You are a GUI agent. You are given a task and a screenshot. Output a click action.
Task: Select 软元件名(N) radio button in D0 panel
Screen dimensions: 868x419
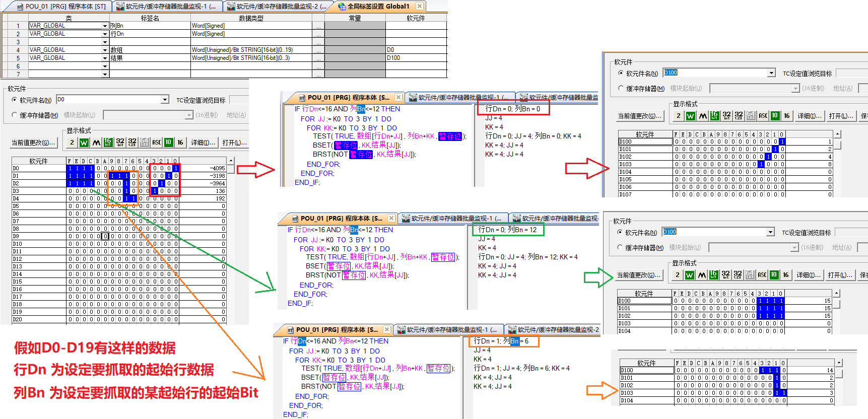15,100
